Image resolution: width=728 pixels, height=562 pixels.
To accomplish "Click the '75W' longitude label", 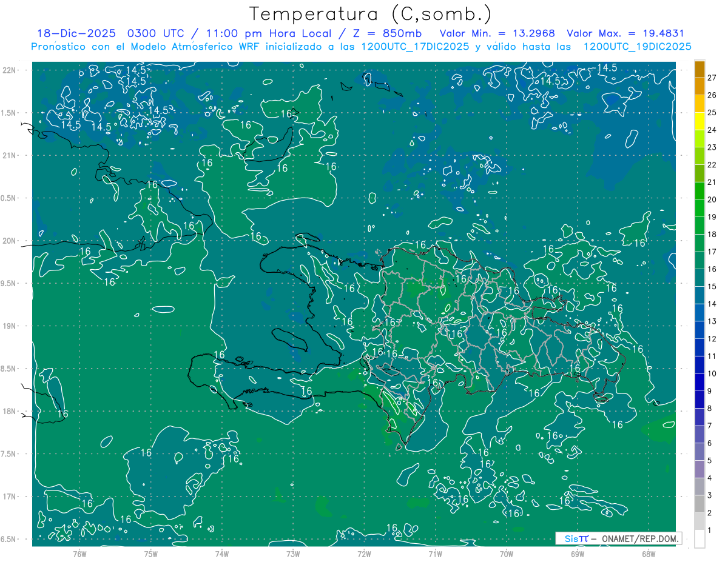I will pos(151,554).
